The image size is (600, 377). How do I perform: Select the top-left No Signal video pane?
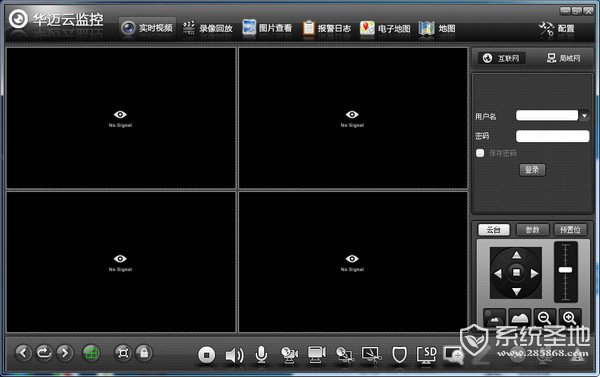pos(121,118)
